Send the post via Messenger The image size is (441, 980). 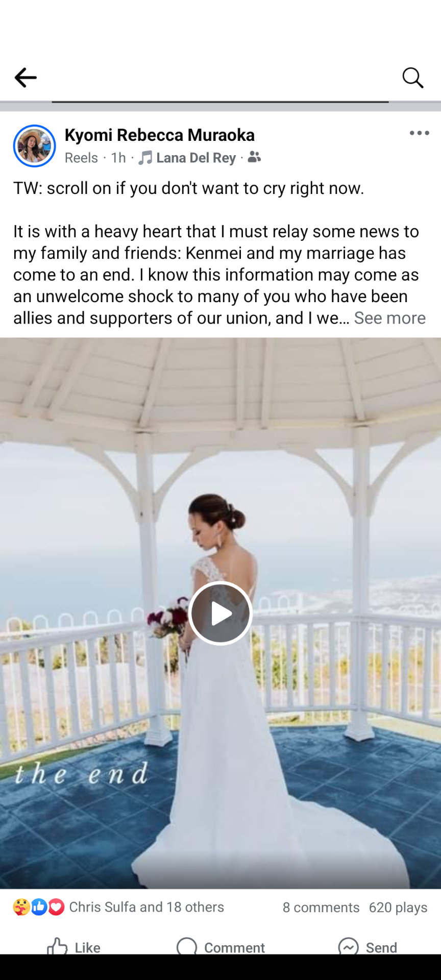click(367, 946)
